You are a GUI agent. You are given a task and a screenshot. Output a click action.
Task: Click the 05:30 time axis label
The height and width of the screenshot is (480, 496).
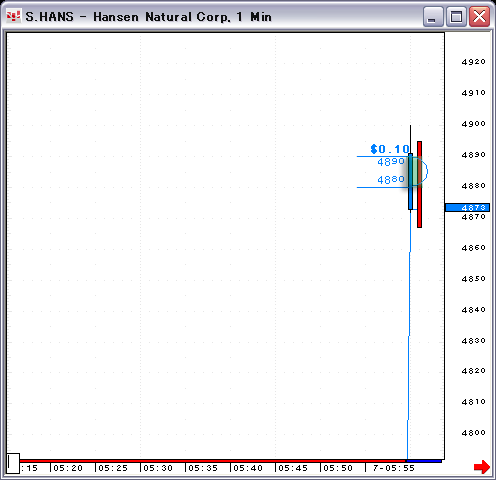158,468
